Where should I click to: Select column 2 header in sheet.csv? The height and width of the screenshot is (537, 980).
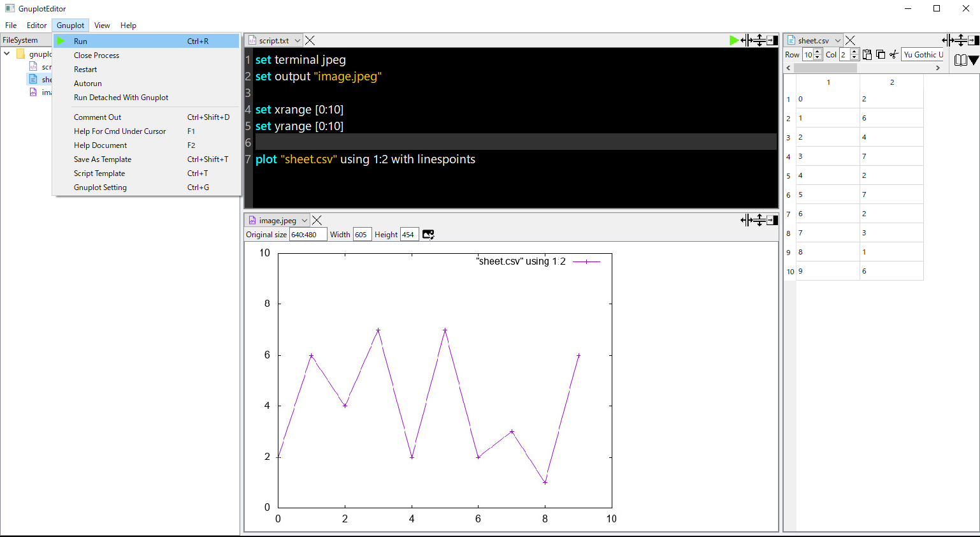[x=891, y=82]
